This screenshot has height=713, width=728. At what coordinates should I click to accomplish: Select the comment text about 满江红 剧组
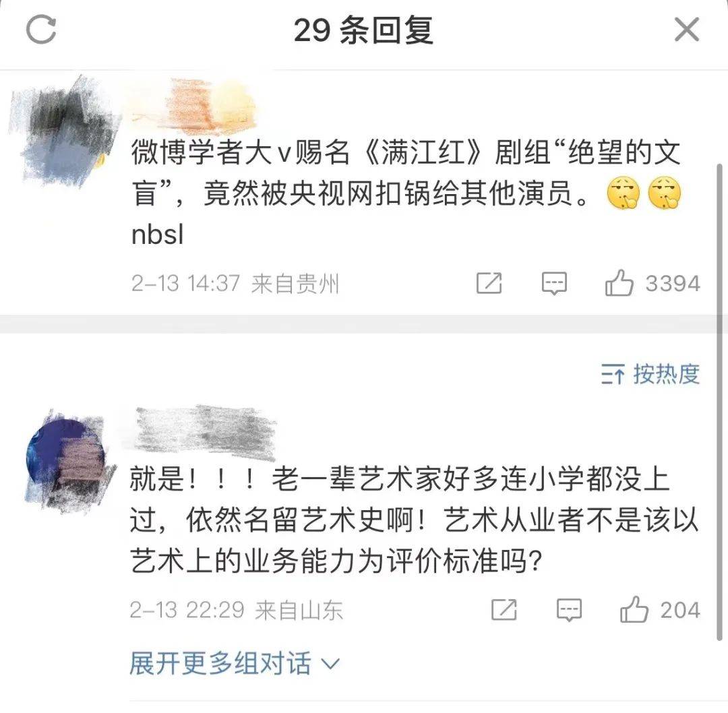(406, 193)
